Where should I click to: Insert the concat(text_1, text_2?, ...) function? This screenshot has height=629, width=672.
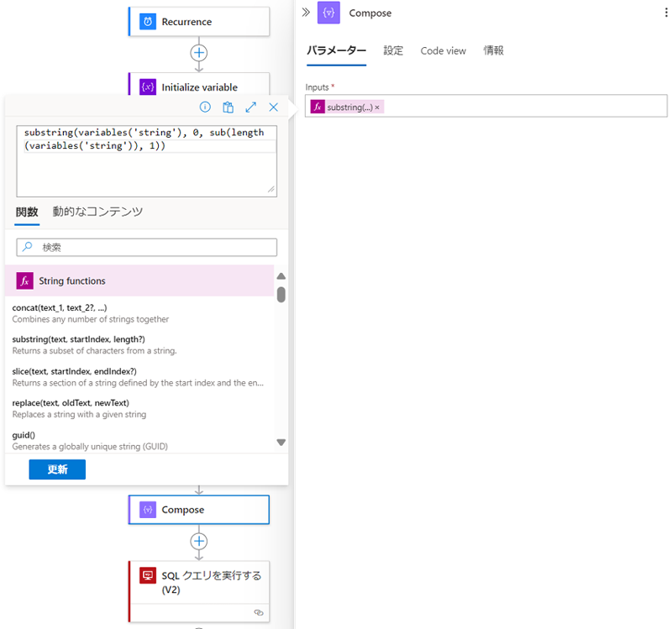[139, 313]
